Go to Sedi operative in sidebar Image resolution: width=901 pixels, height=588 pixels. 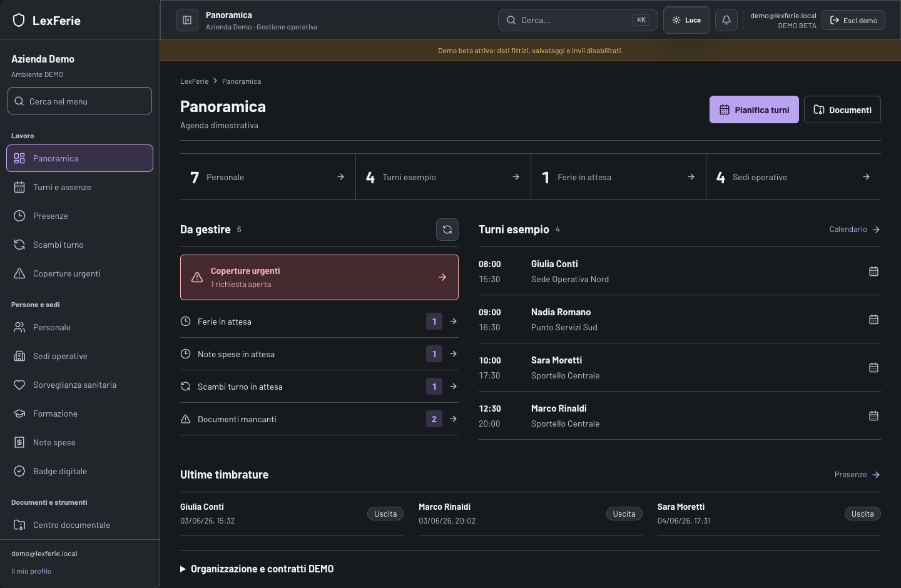pyautogui.click(x=79, y=356)
